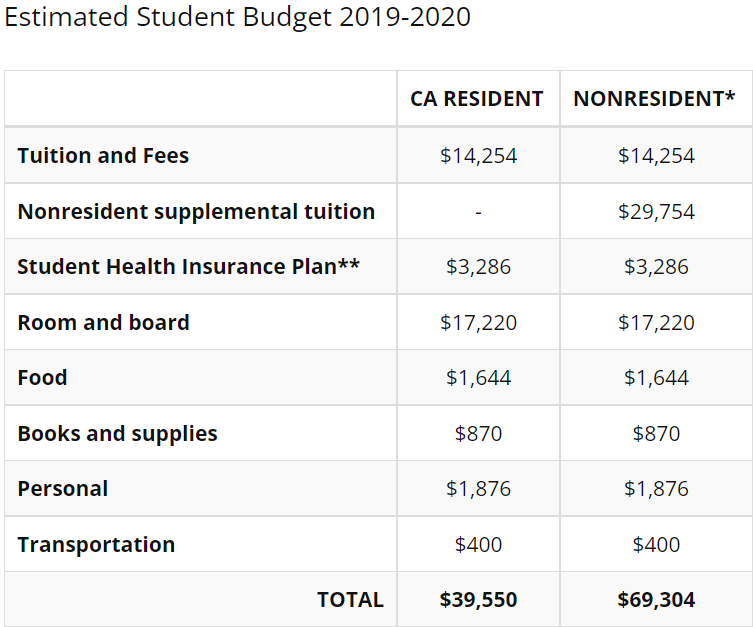Click the Nonresident supplemental tuition label
This screenshot has height=627, width=753.
click(x=196, y=211)
